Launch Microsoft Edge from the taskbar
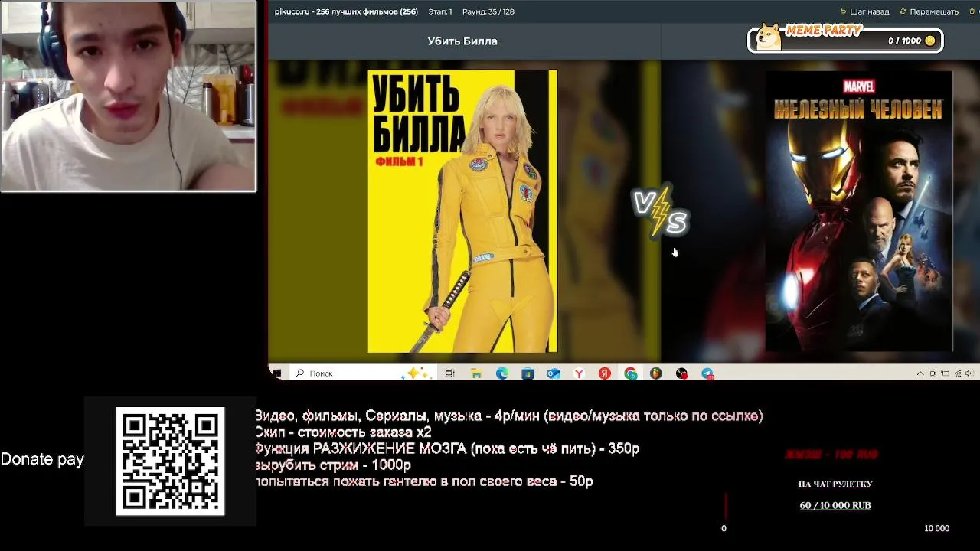The height and width of the screenshot is (551, 980). [x=501, y=373]
